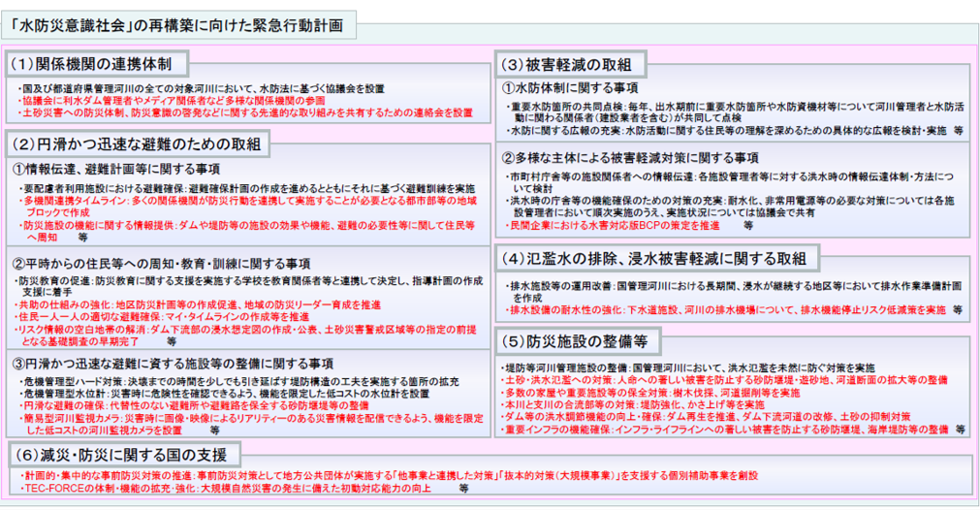
Task: Click red line TEC-FORCEの体制・機能の拡充・強化
Action: [224, 488]
